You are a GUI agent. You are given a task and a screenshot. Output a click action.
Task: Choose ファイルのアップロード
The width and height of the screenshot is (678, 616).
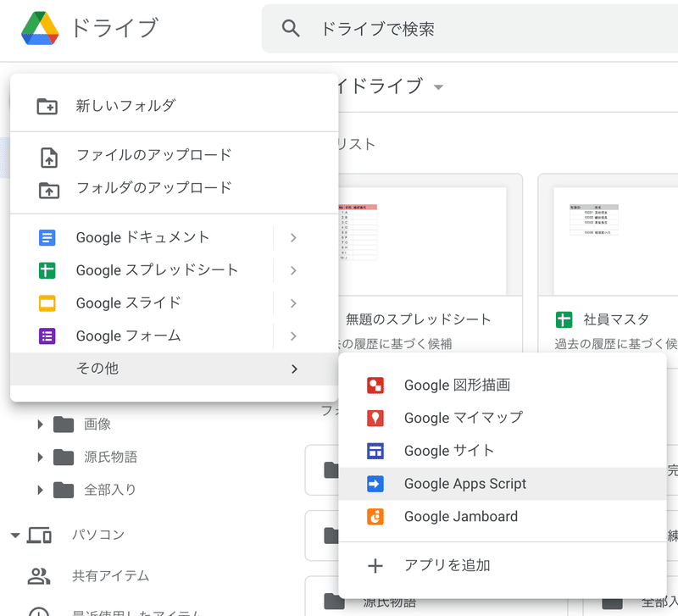click(175, 155)
